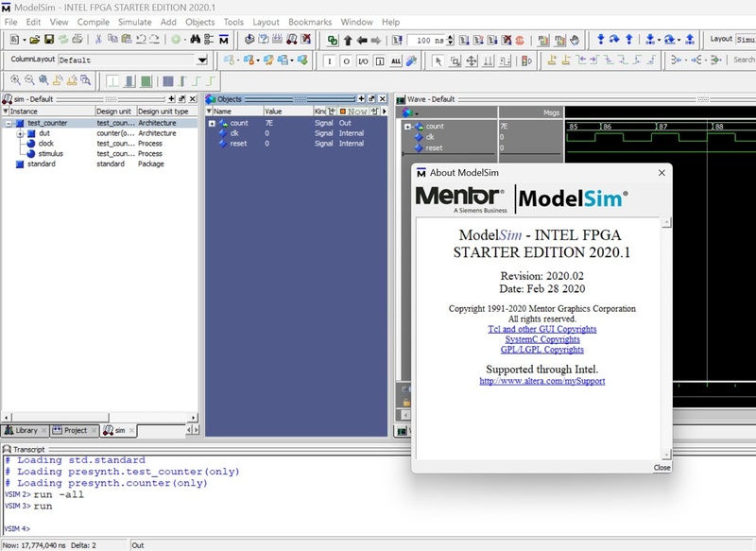Open the Bookmarks menu
756x551 pixels.
310,22
